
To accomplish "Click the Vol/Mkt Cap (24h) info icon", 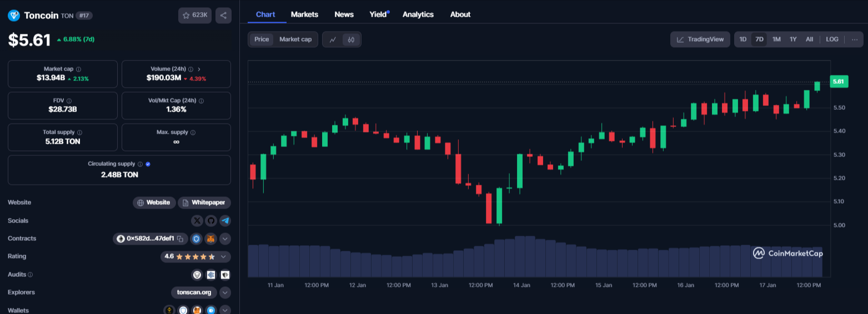I will point(201,101).
